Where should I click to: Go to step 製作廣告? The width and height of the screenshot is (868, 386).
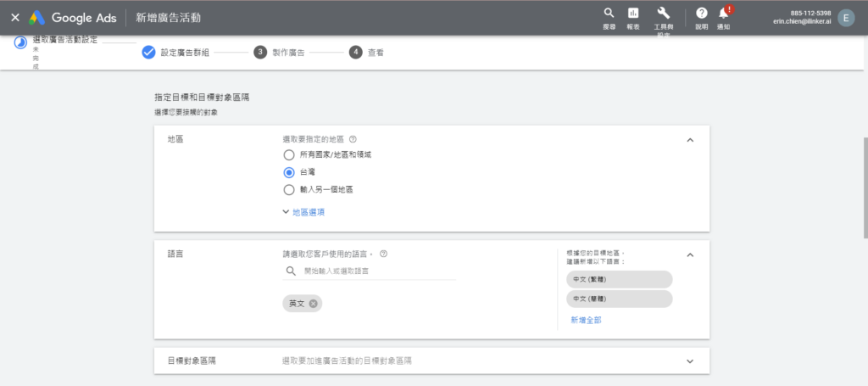click(x=288, y=53)
